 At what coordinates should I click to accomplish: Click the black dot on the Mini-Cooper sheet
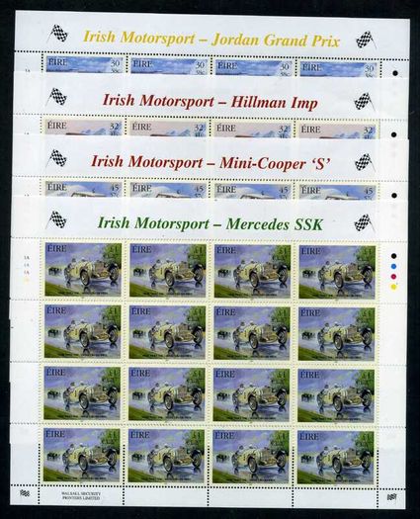pos(394,196)
